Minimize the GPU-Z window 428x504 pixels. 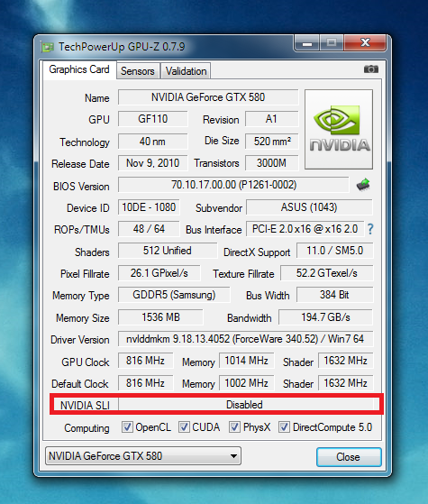click(307, 43)
